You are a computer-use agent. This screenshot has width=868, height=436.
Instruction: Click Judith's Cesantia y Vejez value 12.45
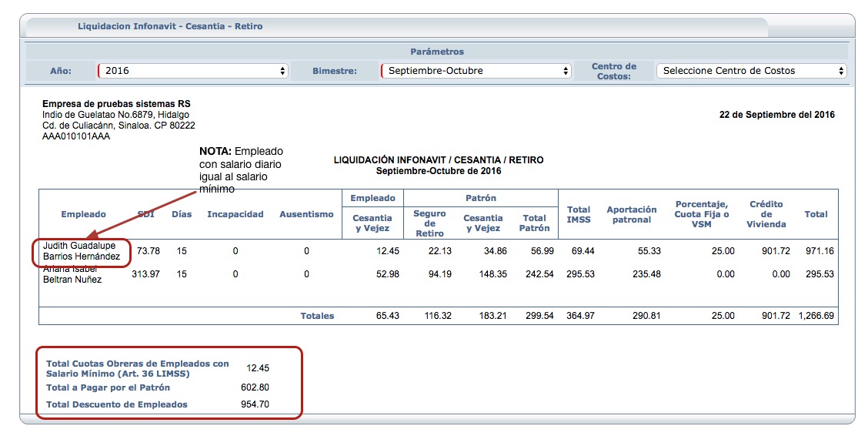click(388, 251)
